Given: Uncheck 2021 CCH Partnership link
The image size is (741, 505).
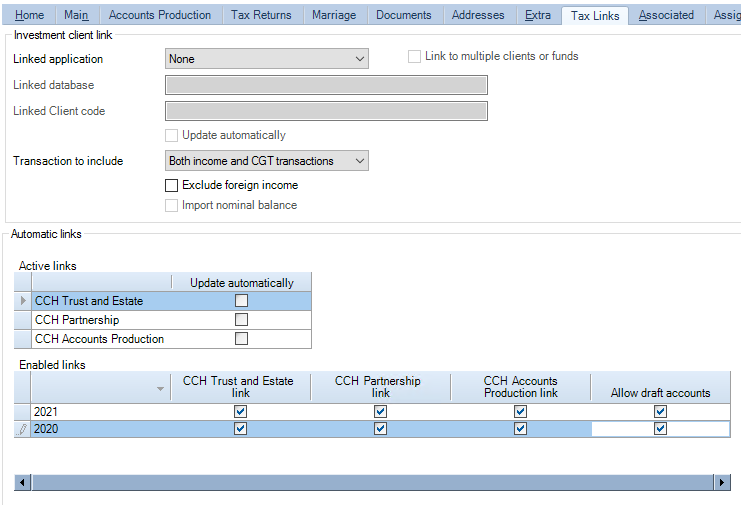Looking at the screenshot, I should (x=380, y=412).
